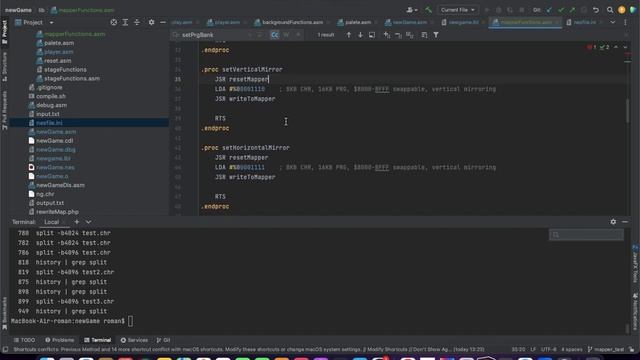Open editor tabs more options menu

click(x=625, y=22)
